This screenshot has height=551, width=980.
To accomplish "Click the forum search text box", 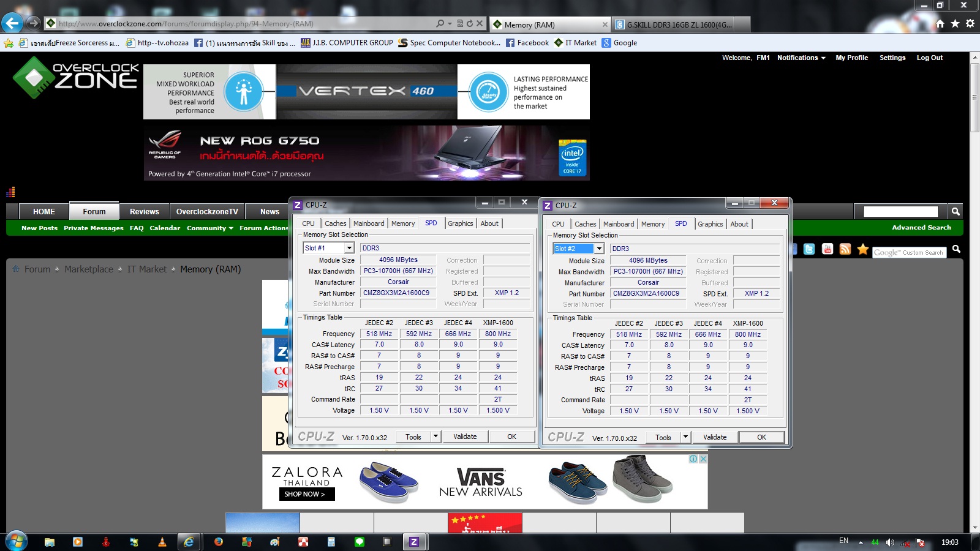I will pos(900,212).
